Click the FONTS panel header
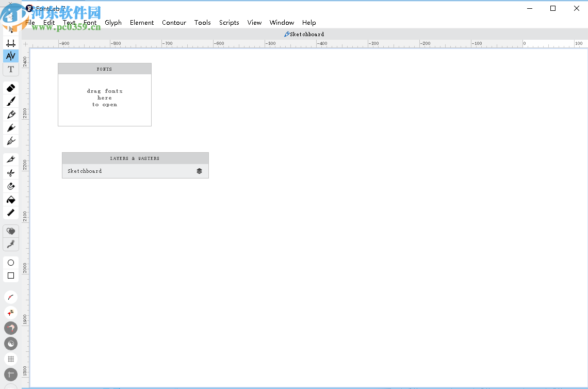The image size is (588, 389). tap(105, 69)
